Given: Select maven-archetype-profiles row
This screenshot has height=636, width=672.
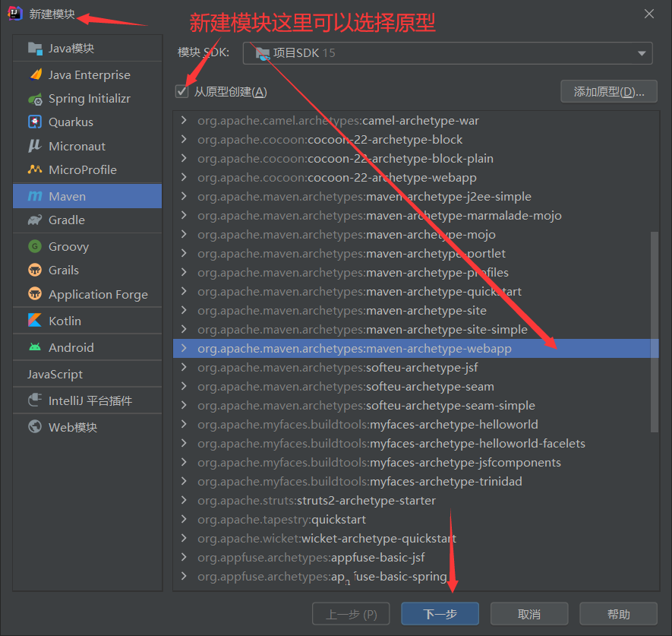Looking at the screenshot, I should (415, 272).
